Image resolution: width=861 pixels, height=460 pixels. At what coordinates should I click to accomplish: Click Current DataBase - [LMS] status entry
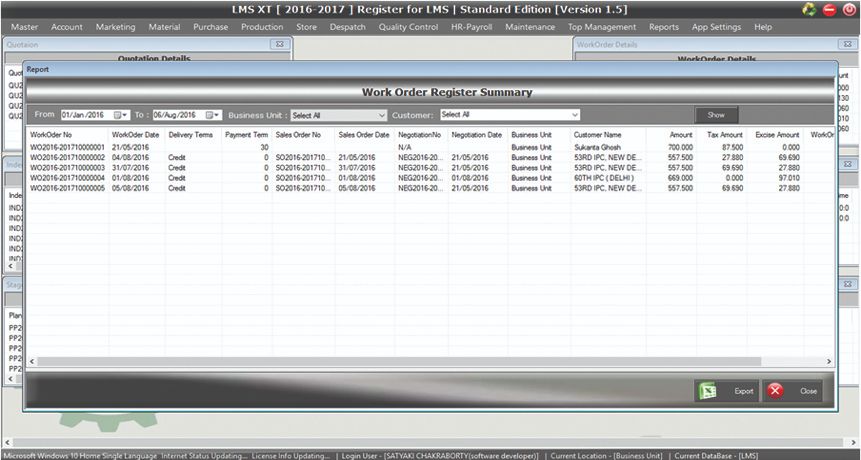(716, 456)
